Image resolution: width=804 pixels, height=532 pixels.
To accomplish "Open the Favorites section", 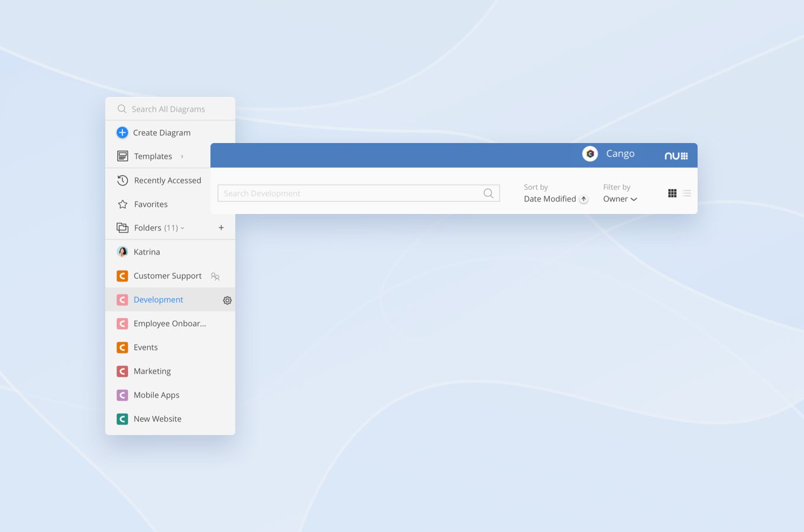I will coord(151,204).
